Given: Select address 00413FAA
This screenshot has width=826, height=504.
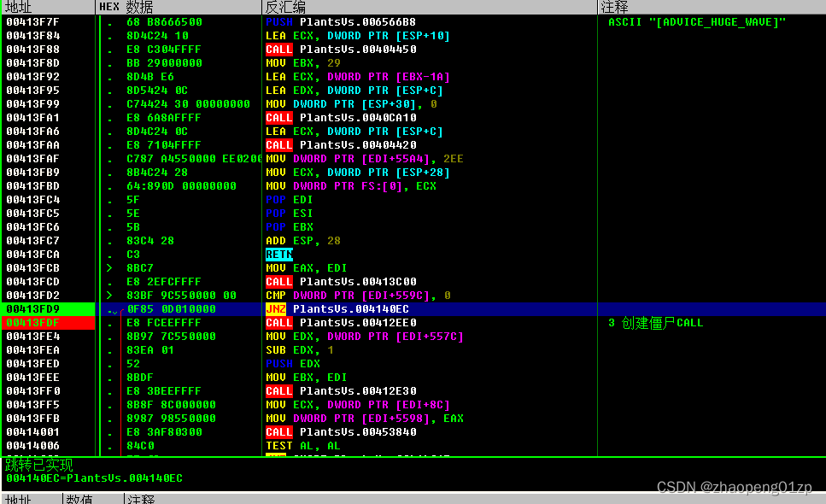Looking at the screenshot, I should (x=32, y=145).
